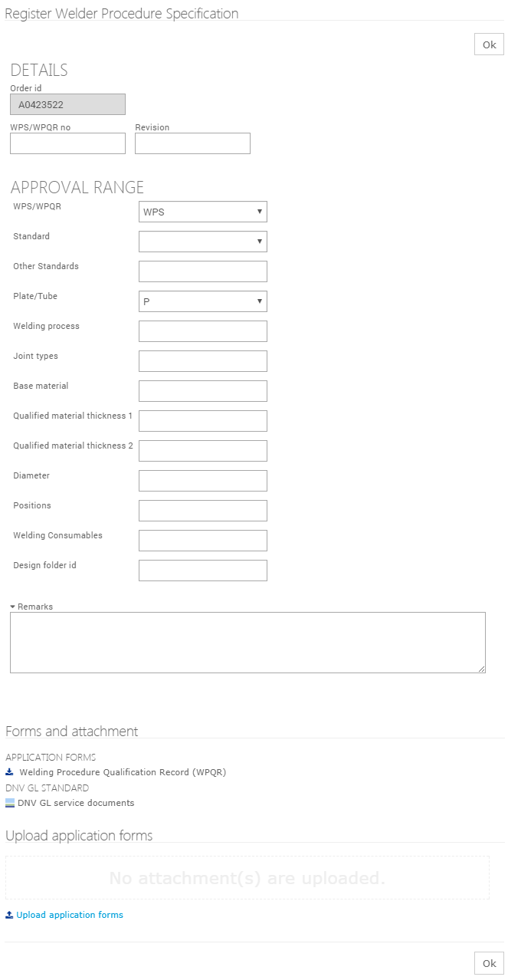
Task: Click inside the Remarks text area
Action: point(247,643)
